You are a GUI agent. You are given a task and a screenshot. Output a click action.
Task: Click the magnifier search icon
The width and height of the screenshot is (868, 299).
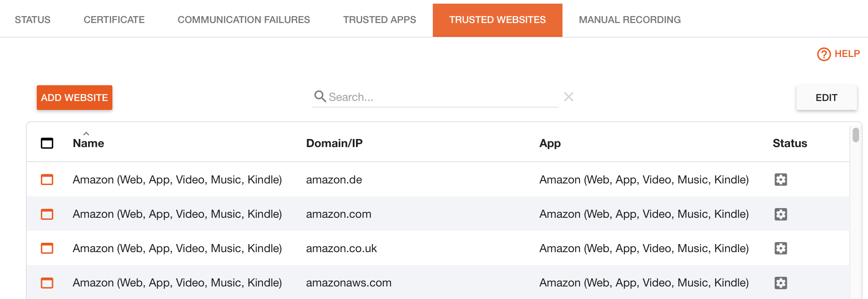[x=320, y=96]
